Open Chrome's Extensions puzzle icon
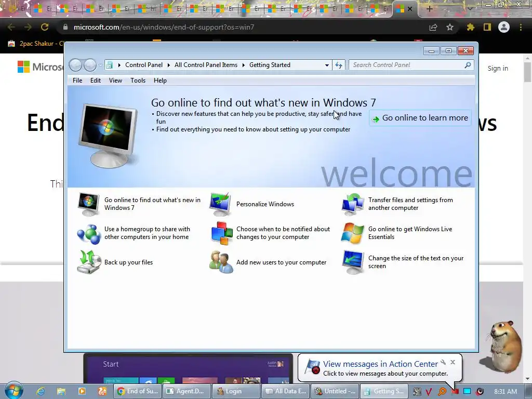The width and height of the screenshot is (532, 399). [470, 27]
